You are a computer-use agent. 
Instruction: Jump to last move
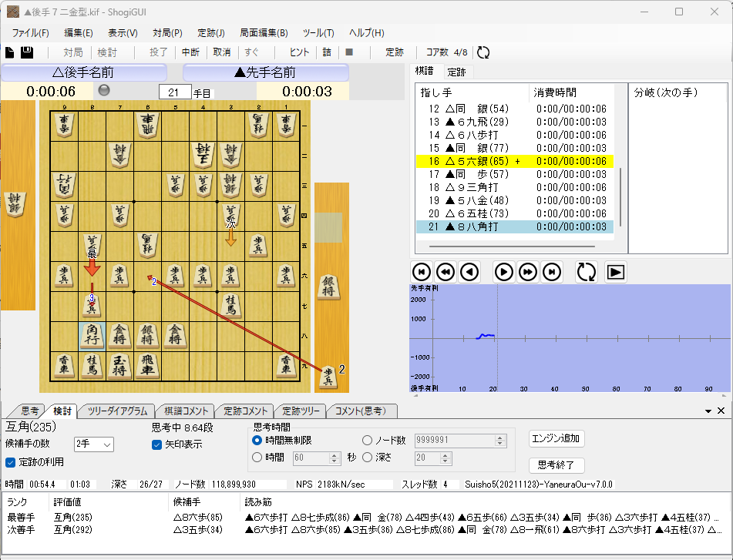552,272
